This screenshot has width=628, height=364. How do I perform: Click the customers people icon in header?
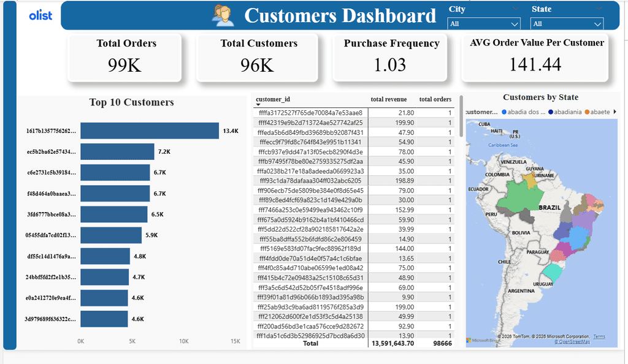pos(223,15)
